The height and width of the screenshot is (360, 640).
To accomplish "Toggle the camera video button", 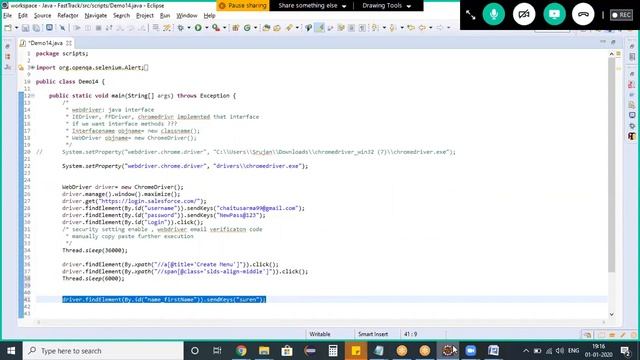I will [x=524, y=14].
